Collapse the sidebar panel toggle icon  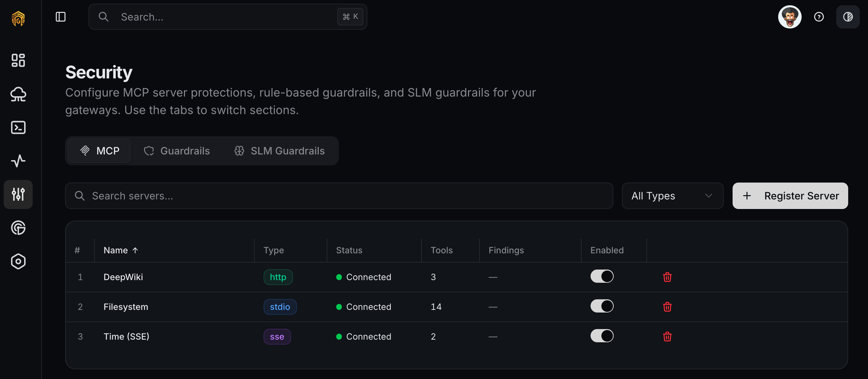(x=61, y=17)
